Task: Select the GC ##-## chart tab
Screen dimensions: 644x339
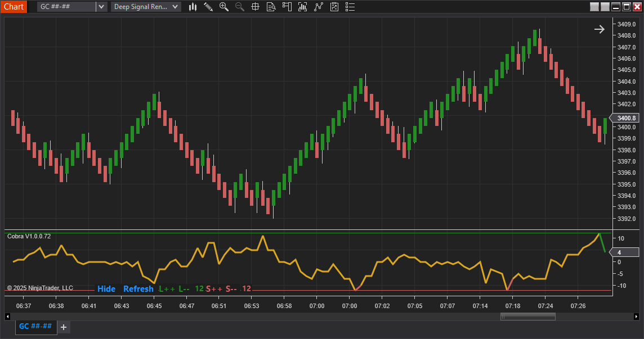Action: click(35, 327)
